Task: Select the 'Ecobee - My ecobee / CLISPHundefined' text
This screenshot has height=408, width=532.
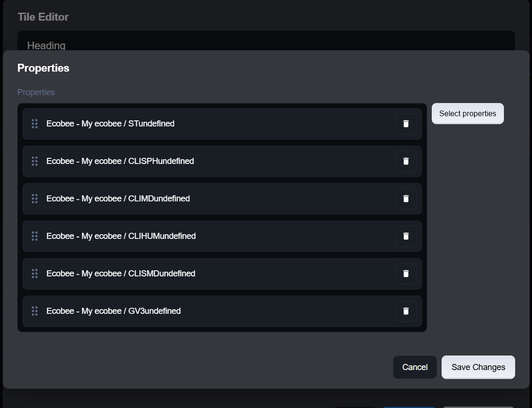Action: 120,161
